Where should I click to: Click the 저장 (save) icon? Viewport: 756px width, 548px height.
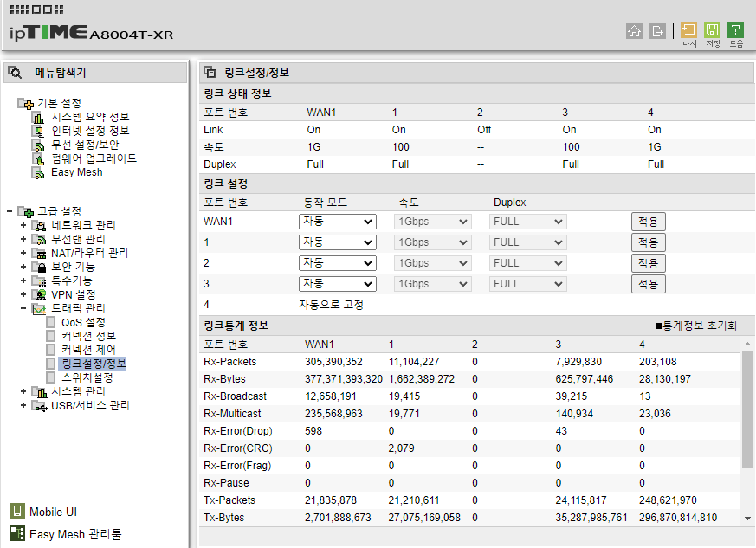(712, 30)
